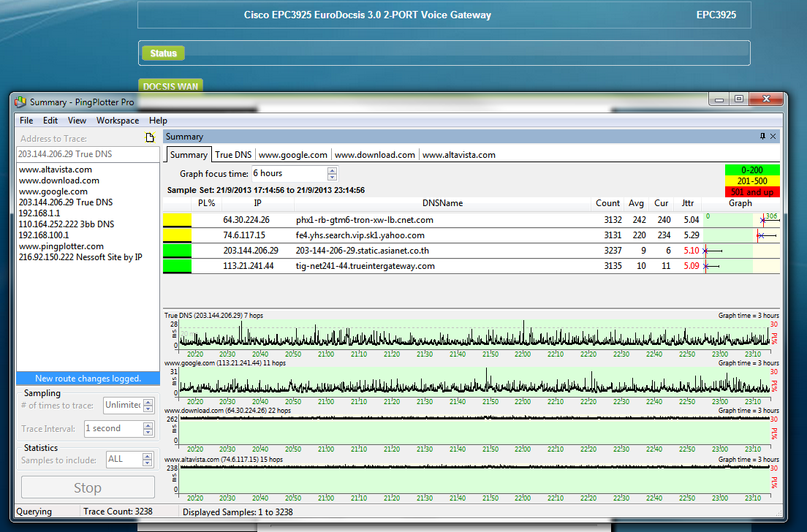Pin the Summary panel with pushpin icon

pyautogui.click(x=762, y=137)
